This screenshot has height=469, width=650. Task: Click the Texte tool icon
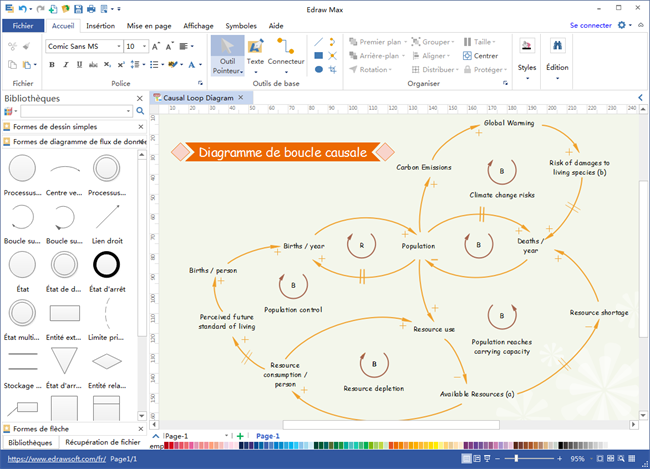click(255, 48)
